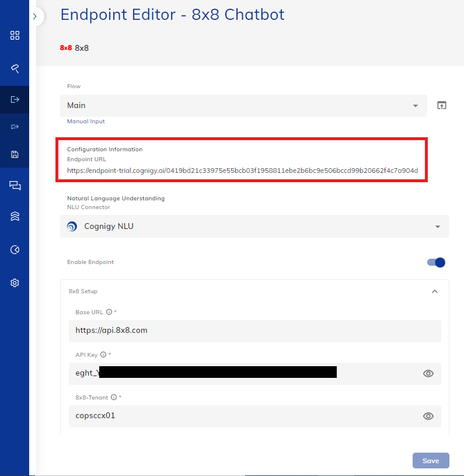
Task: Click the Save button
Action: 431,460
